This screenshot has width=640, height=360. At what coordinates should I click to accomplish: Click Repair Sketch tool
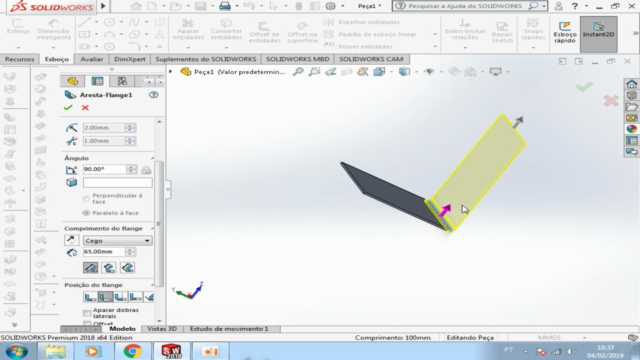pos(502,32)
